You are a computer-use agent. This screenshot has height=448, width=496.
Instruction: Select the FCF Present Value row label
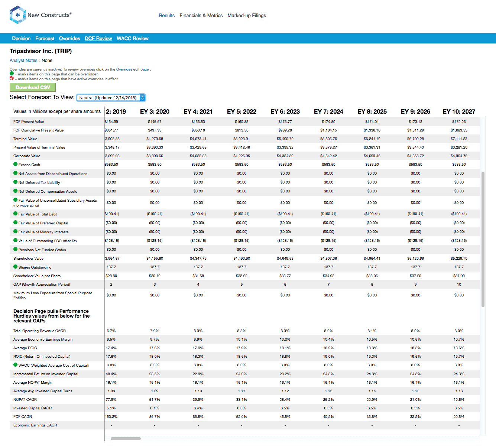29,122
